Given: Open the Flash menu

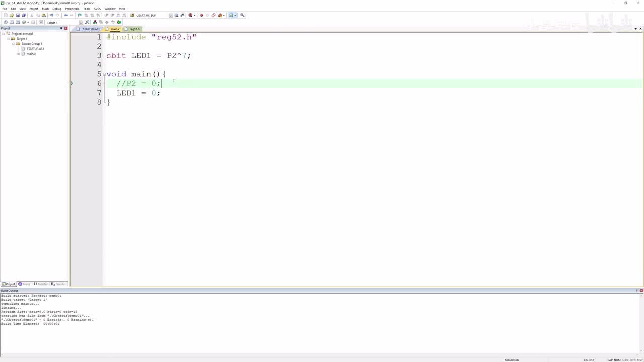Looking at the screenshot, I should [45, 9].
